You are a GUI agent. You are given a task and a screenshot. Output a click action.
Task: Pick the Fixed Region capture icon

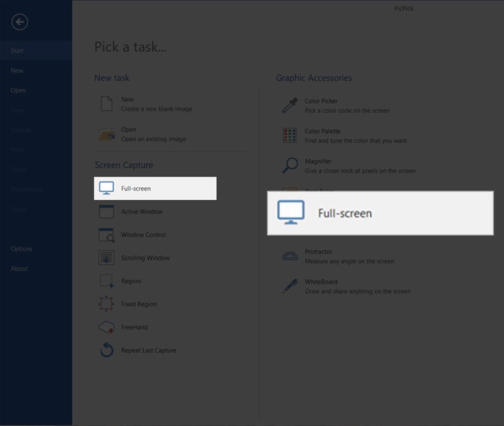tap(106, 304)
